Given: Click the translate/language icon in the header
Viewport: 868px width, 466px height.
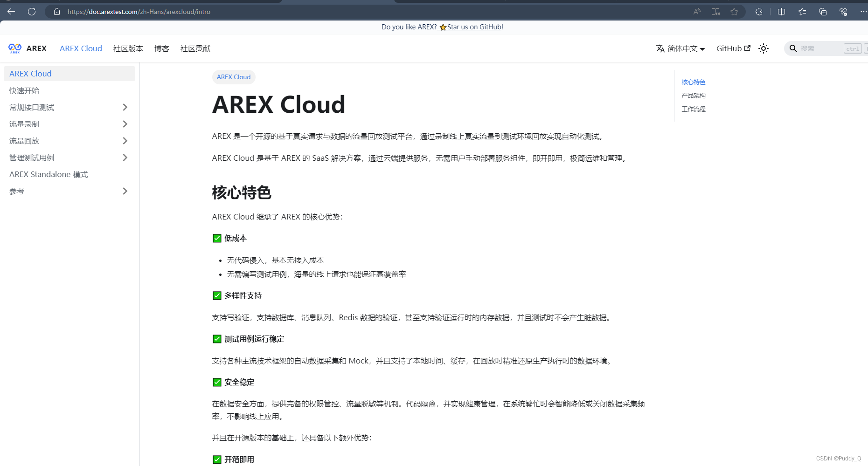Looking at the screenshot, I should pyautogui.click(x=660, y=48).
